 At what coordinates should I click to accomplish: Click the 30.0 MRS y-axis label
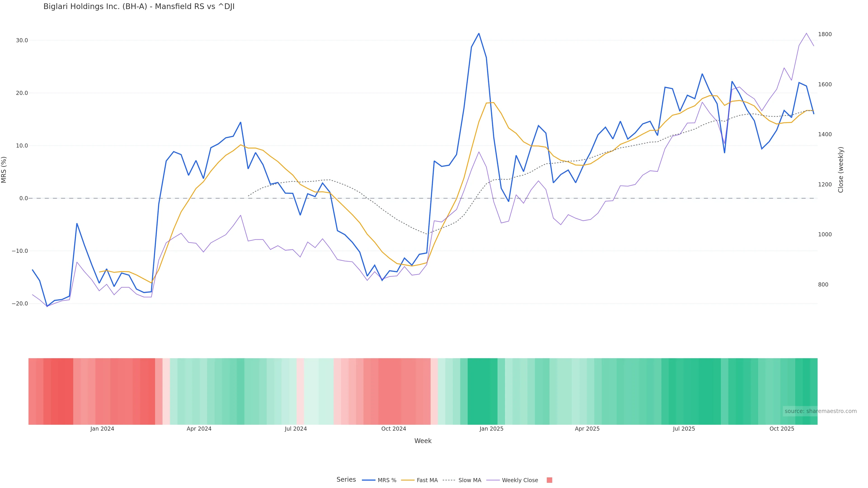tap(22, 40)
